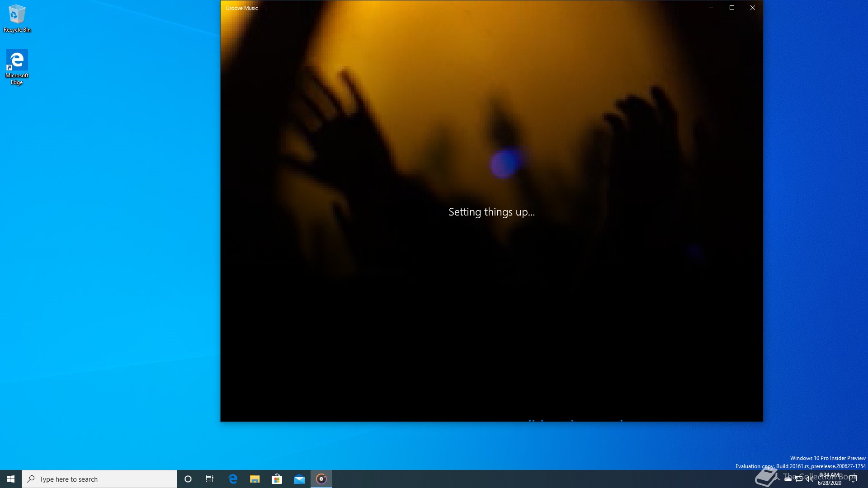Click the Groove Music title bar text
This screenshot has width=868, height=488.
coord(242,8)
